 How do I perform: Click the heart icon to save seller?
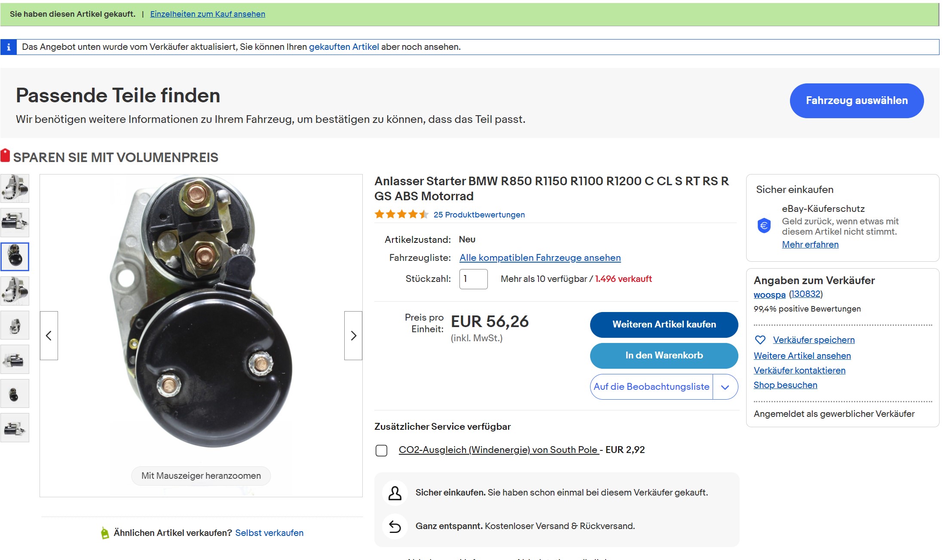760,340
